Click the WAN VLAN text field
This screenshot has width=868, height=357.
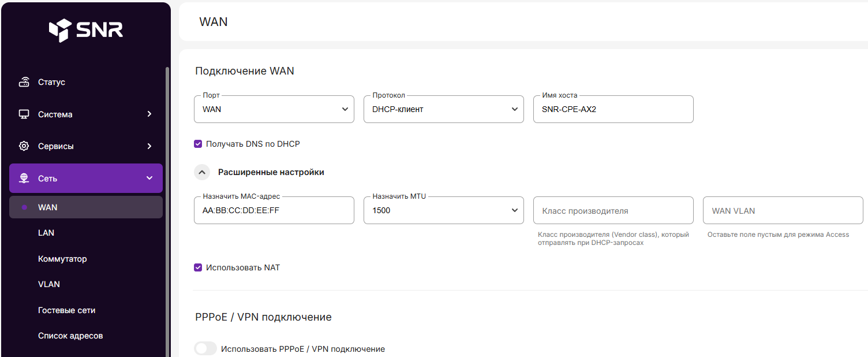783,210
